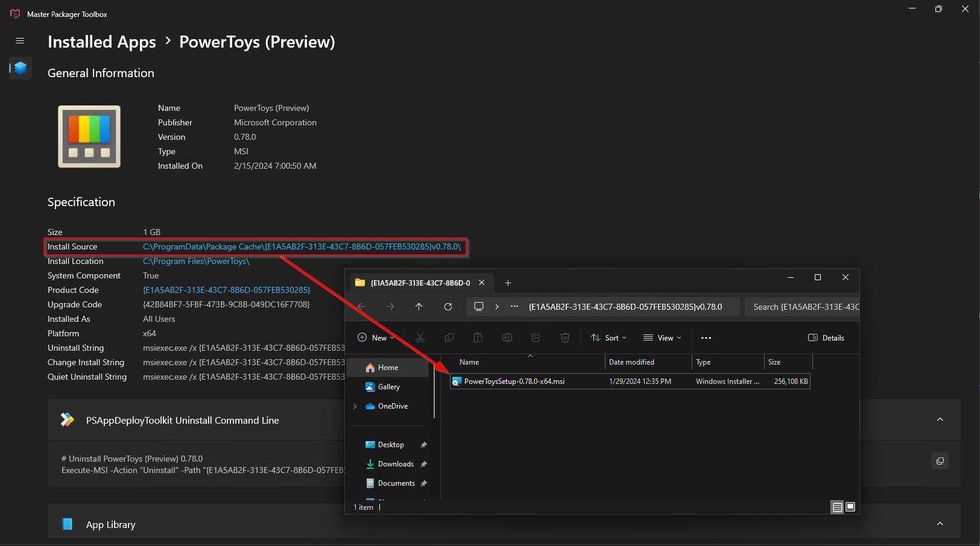
Task: Expand the address bar path chevron
Action: click(x=497, y=307)
